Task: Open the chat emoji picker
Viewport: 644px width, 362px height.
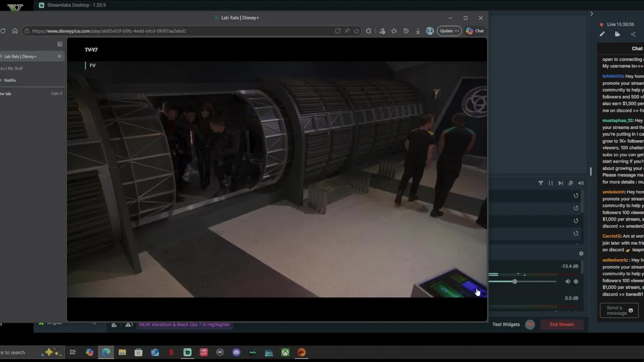Action: 631,311
